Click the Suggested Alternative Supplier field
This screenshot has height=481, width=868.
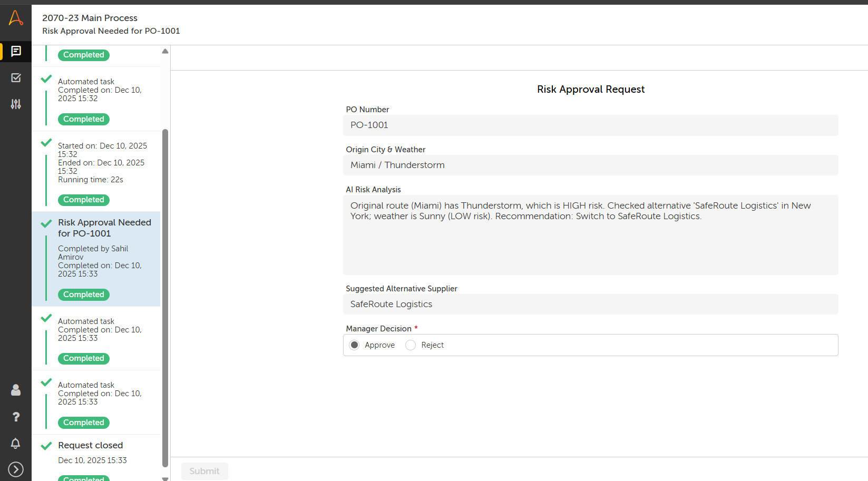point(590,305)
